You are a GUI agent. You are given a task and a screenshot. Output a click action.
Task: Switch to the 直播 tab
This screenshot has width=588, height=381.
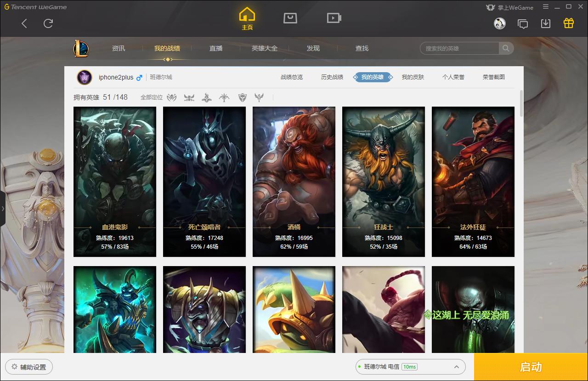[x=216, y=48]
